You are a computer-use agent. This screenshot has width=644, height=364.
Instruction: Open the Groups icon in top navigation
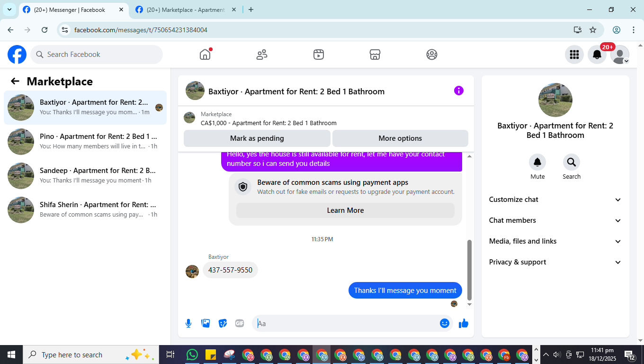(432, 55)
